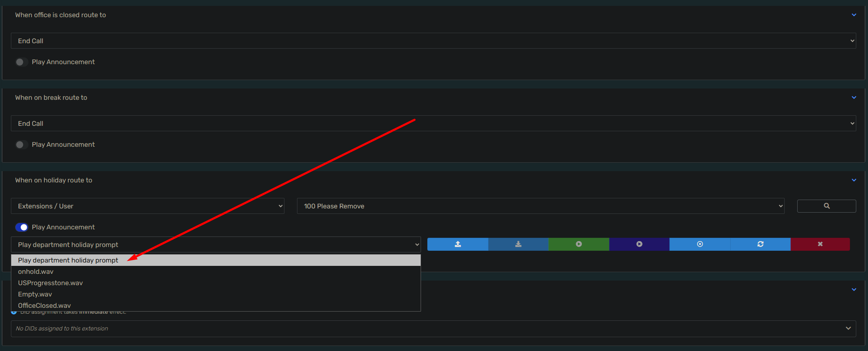The height and width of the screenshot is (351, 868).
Task: Close the holiday prompt announcement combo box
Action: click(216, 244)
